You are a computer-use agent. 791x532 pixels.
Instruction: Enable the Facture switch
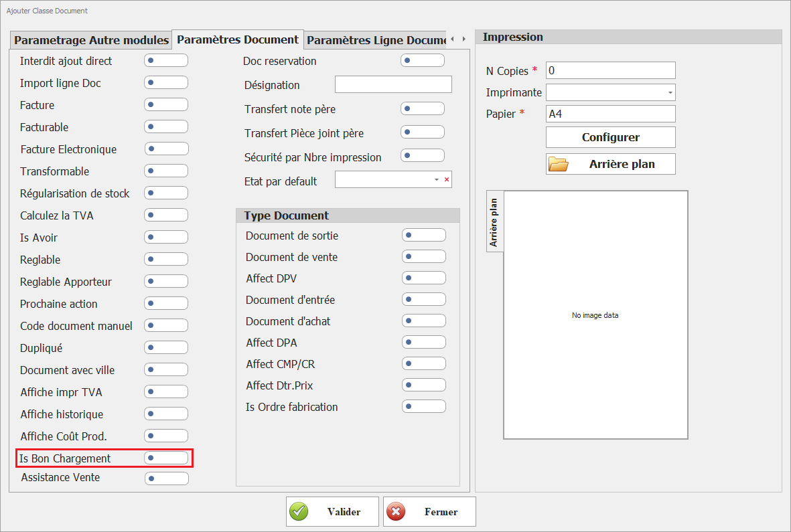pyautogui.click(x=166, y=105)
